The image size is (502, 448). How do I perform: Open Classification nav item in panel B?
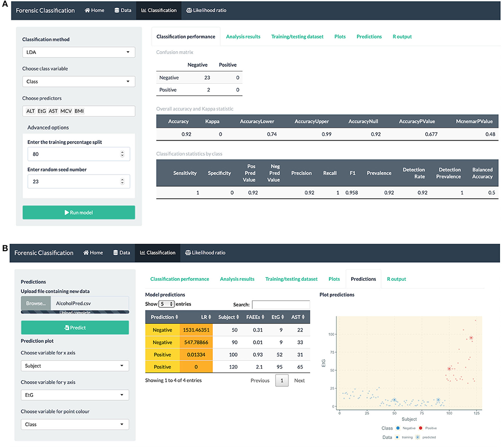coord(157,252)
